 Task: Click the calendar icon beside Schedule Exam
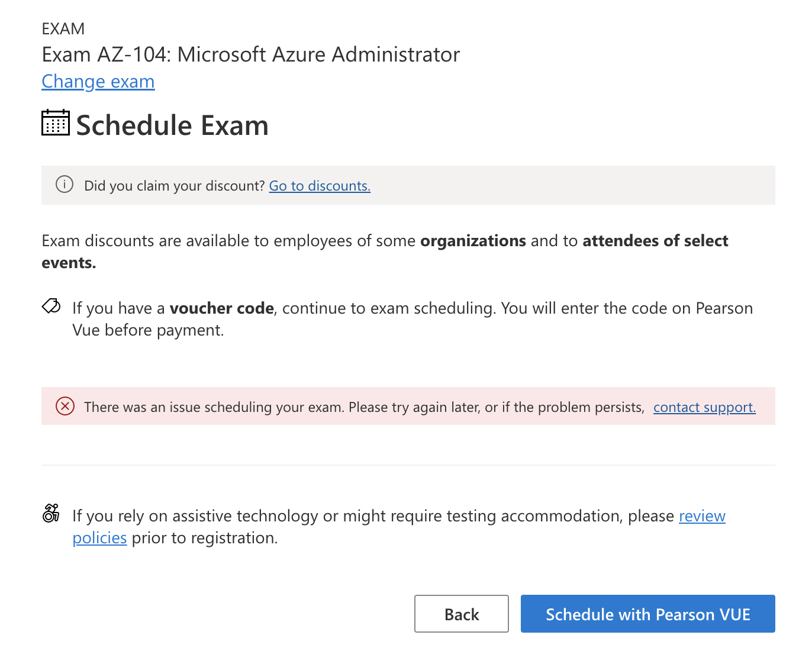click(56, 123)
